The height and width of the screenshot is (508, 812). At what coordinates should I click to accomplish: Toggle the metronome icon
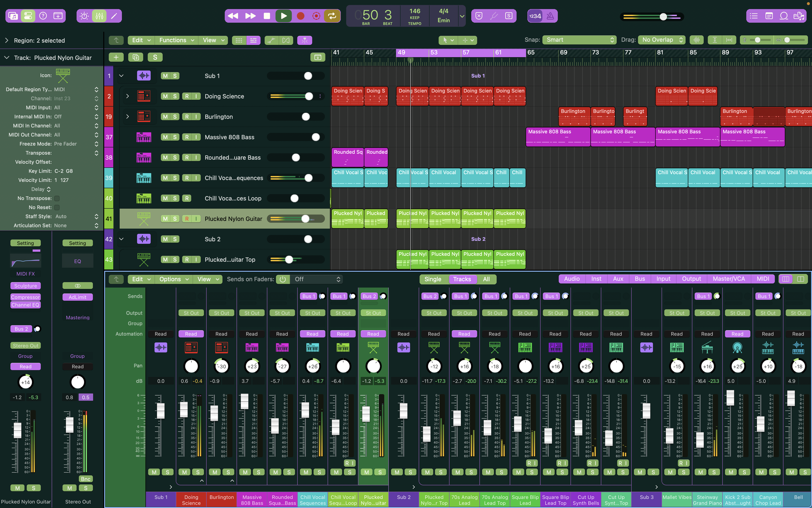(x=550, y=16)
